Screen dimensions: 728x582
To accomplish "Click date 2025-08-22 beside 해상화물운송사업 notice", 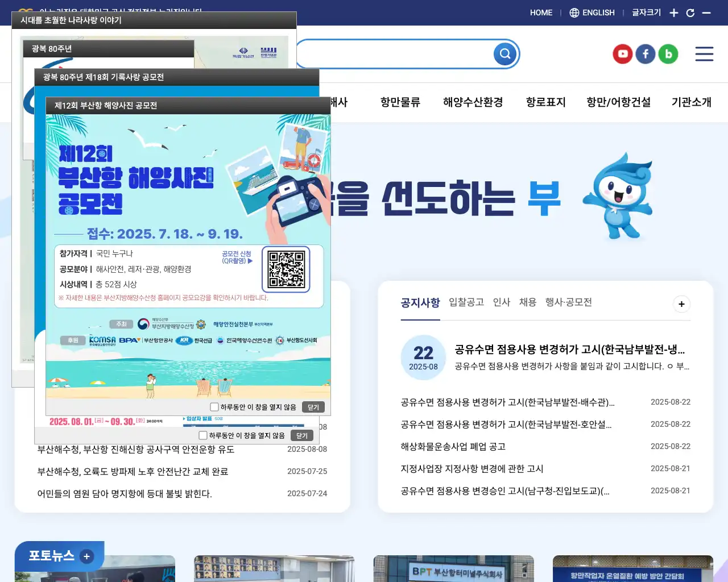I will click(671, 447).
